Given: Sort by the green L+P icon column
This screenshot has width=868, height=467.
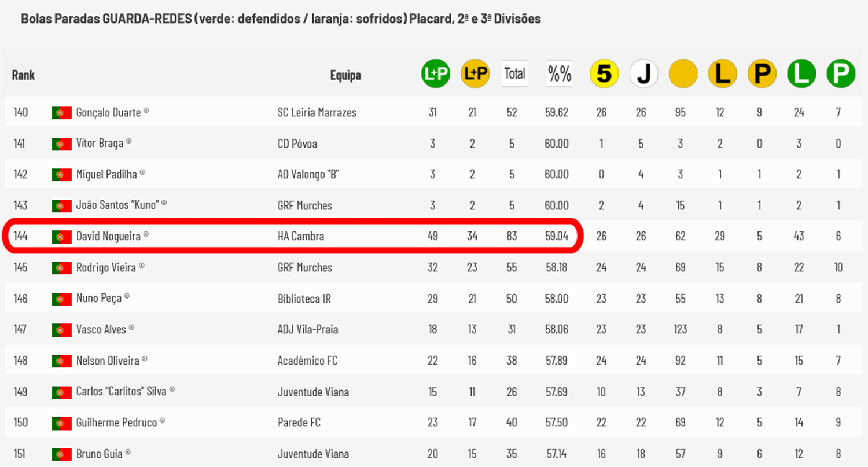Looking at the screenshot, I should 435,74.
